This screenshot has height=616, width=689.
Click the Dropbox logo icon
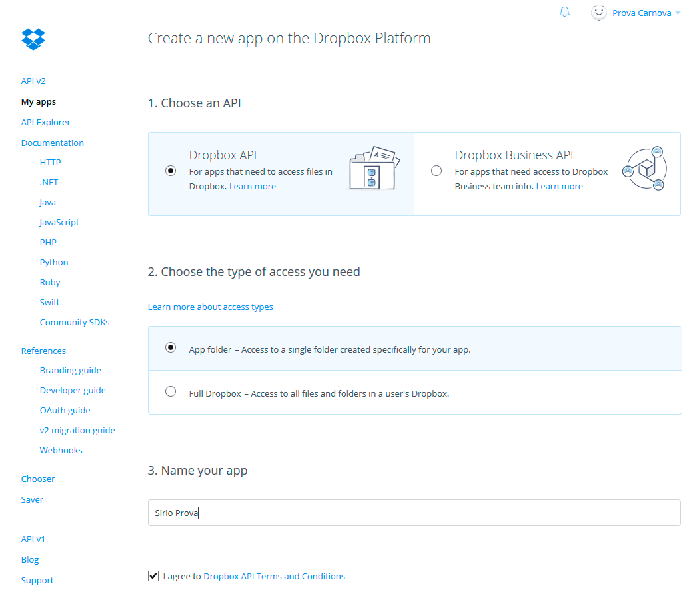(33, 39)
